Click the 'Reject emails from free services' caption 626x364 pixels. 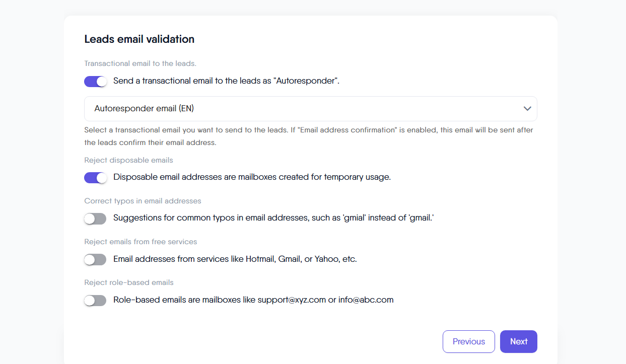pos(141,242)
